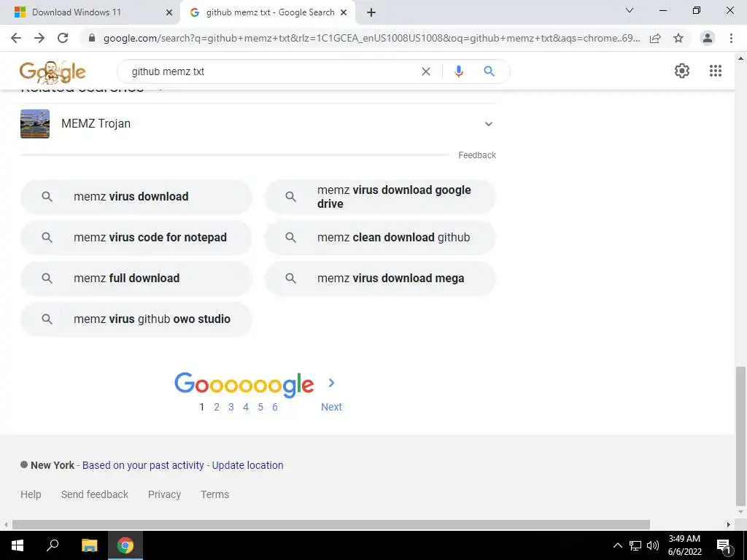Click the URL address bar
This screenshot has height=560, width=747.
(371, 38)
